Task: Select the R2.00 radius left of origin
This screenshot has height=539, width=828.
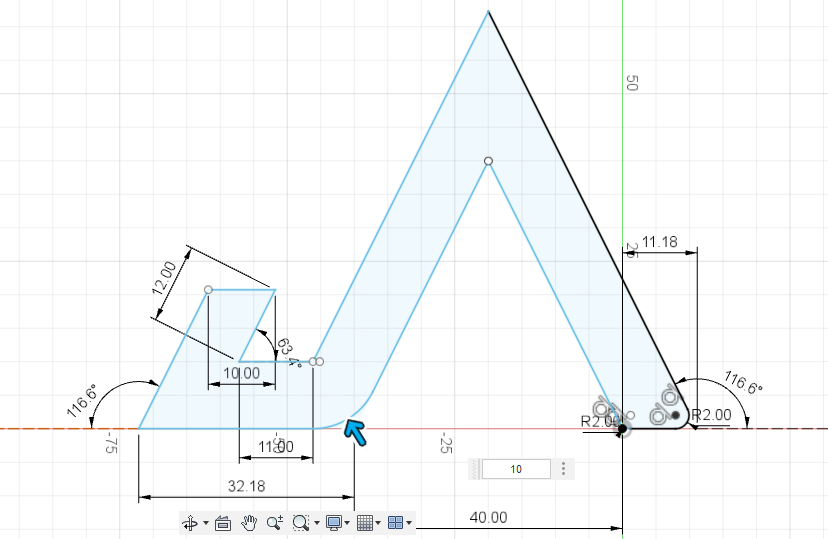Action: [x=599, y=421]
